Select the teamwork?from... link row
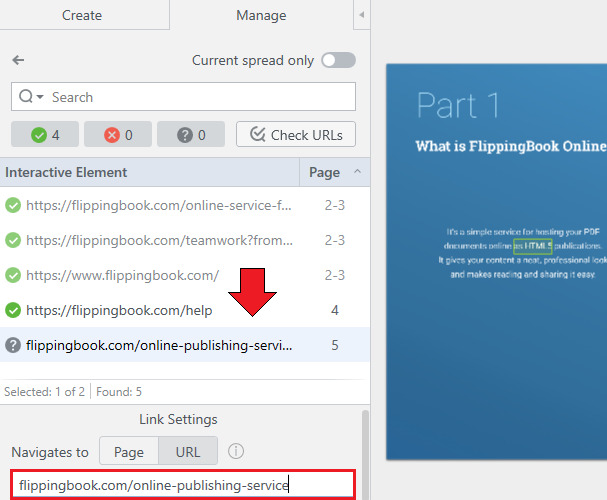 (x=185, y=240)
